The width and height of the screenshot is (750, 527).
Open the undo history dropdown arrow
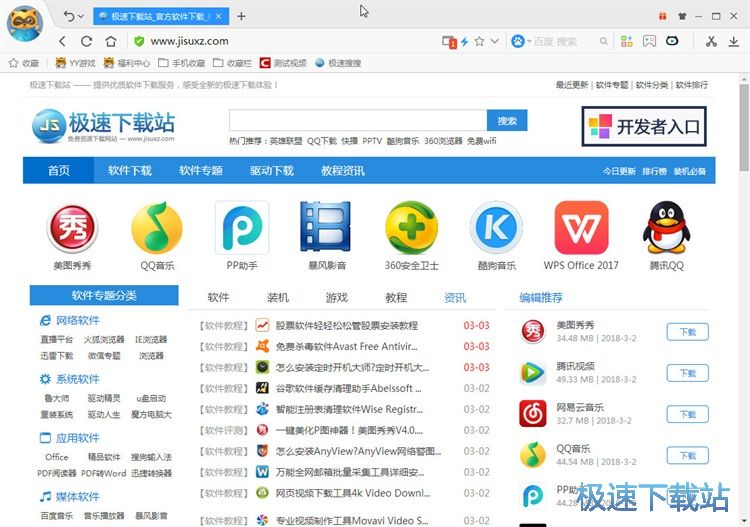pyautogui.click(x=81, y=16)
